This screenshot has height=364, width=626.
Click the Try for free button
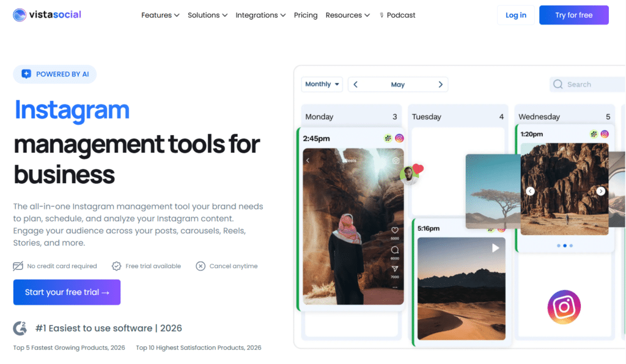(573, 15)
